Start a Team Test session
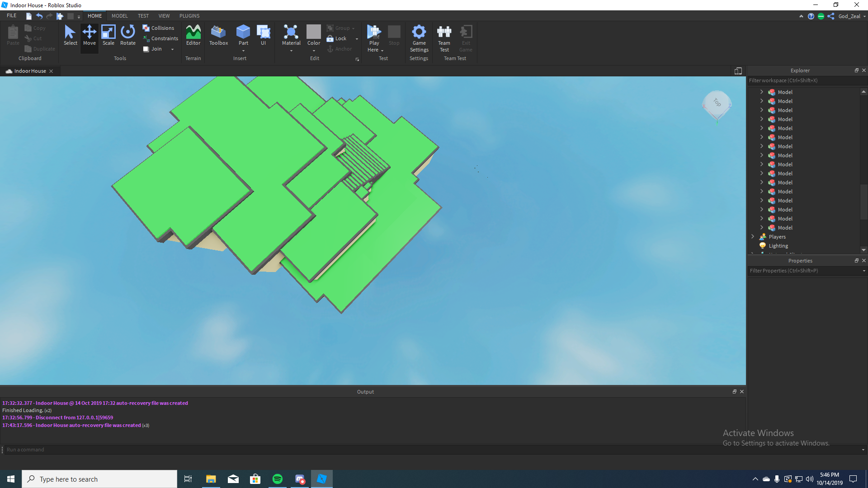This screenshot has height=488, width=868. [x=444, y=39]
